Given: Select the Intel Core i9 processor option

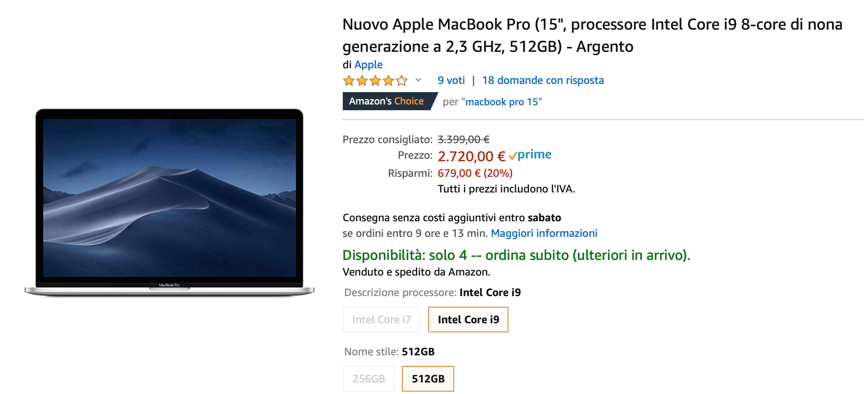Looking at the screenshot, I should (468, 320).
